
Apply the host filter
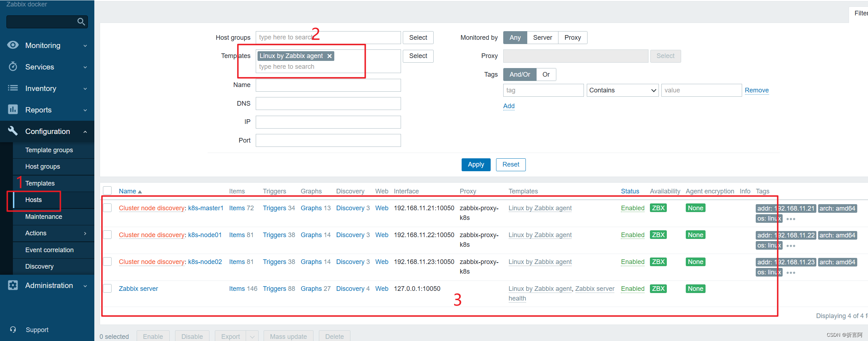pyautogui.click(x=476, y=165)
